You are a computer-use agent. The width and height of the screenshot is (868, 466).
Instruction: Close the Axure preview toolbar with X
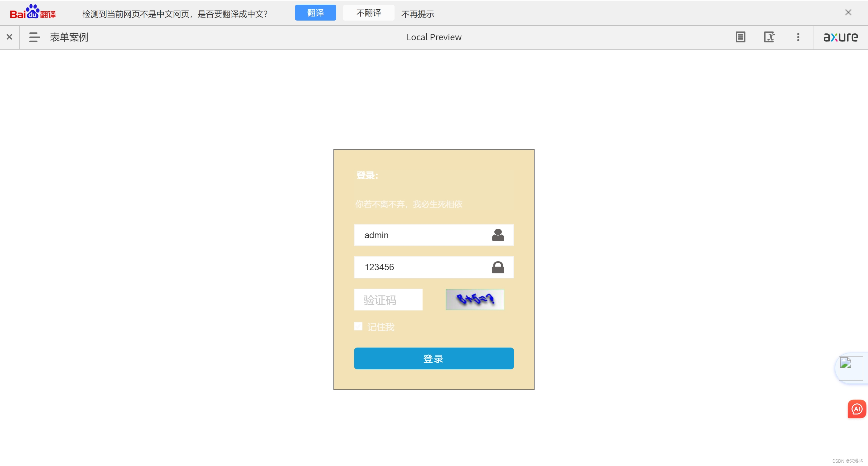click(9, 37)
